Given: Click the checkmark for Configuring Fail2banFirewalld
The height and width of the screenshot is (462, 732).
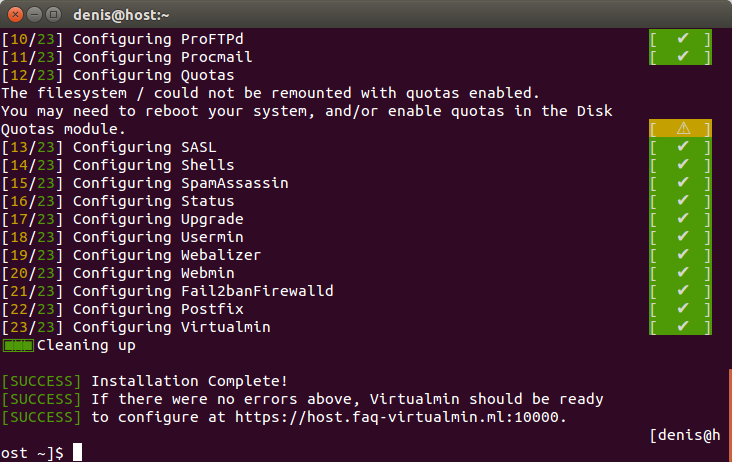Looking at the screenshot, I should coord(683,291).
